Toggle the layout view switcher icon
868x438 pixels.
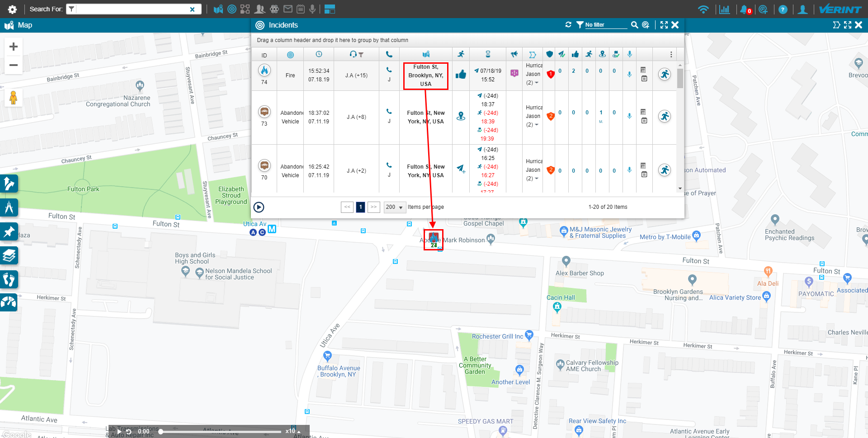[330, 9]
